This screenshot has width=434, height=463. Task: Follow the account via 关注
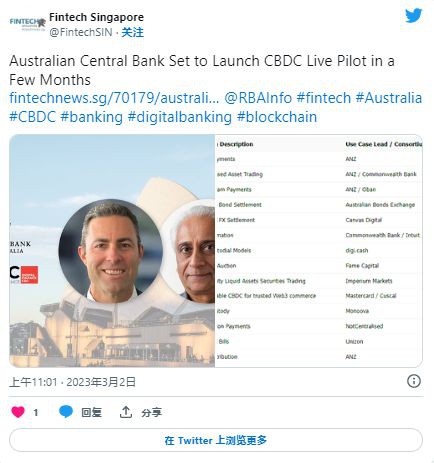(132, 32)
